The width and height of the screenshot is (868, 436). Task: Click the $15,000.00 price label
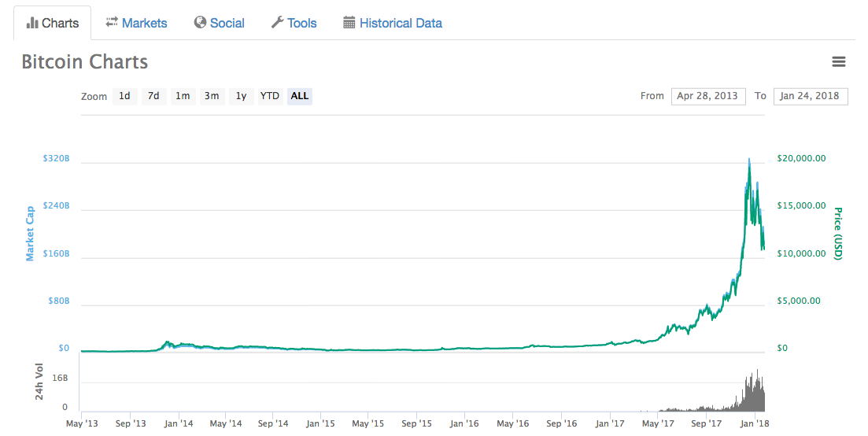[801, 206]
